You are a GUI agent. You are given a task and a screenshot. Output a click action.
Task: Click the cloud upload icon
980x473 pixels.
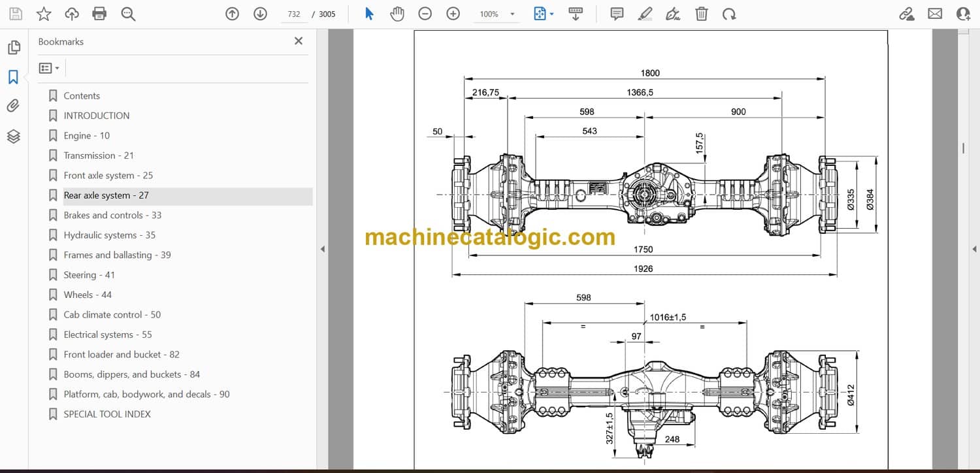(x=72, y=14)
